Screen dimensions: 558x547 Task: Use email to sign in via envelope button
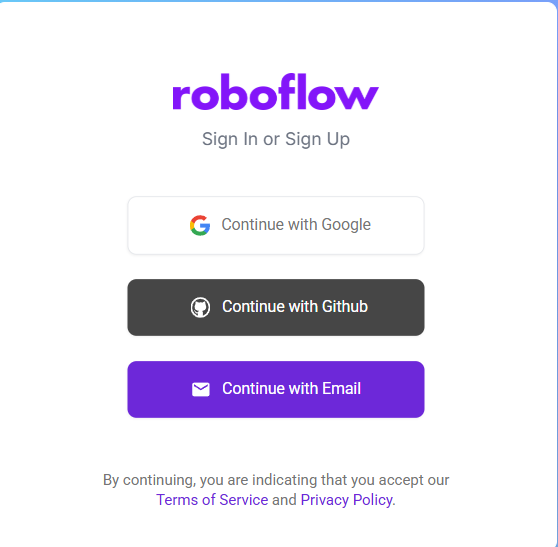click(276, 389)
